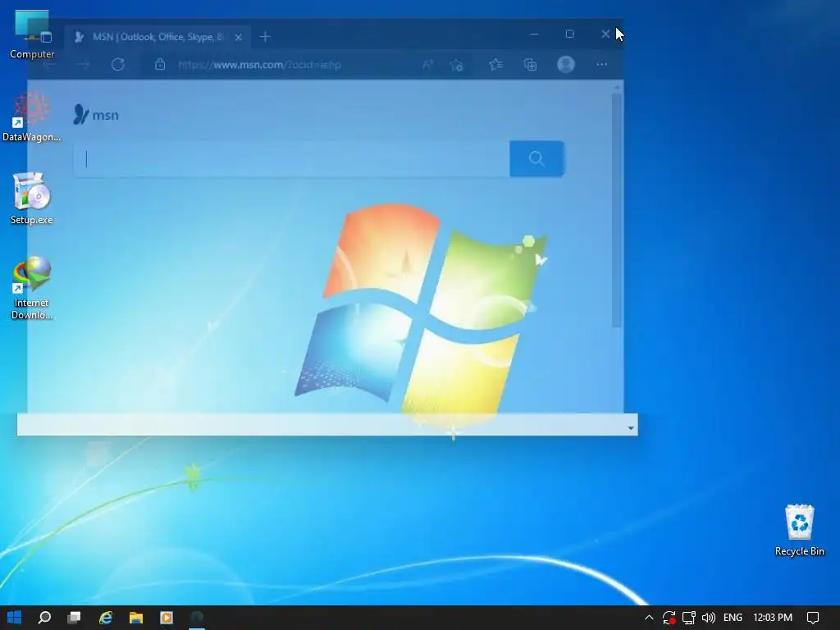Add this page to favorites star
The height and width of the screenshot is (630, 840).
coord(456,65)
